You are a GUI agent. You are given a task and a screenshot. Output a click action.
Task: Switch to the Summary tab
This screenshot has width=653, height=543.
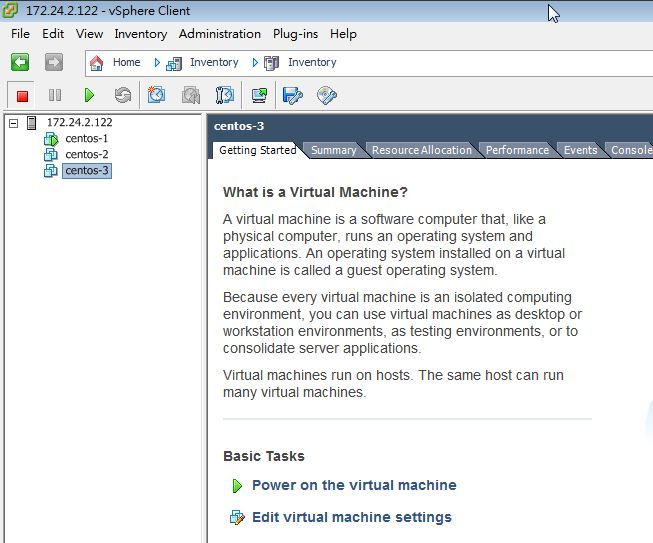[x=334, y=150]
